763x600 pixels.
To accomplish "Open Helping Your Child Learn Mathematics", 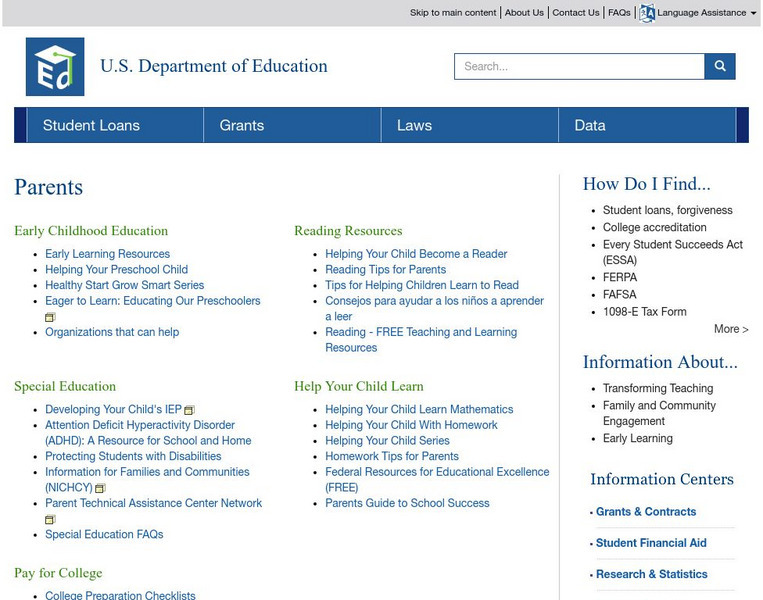I will (x=419, y=410).
